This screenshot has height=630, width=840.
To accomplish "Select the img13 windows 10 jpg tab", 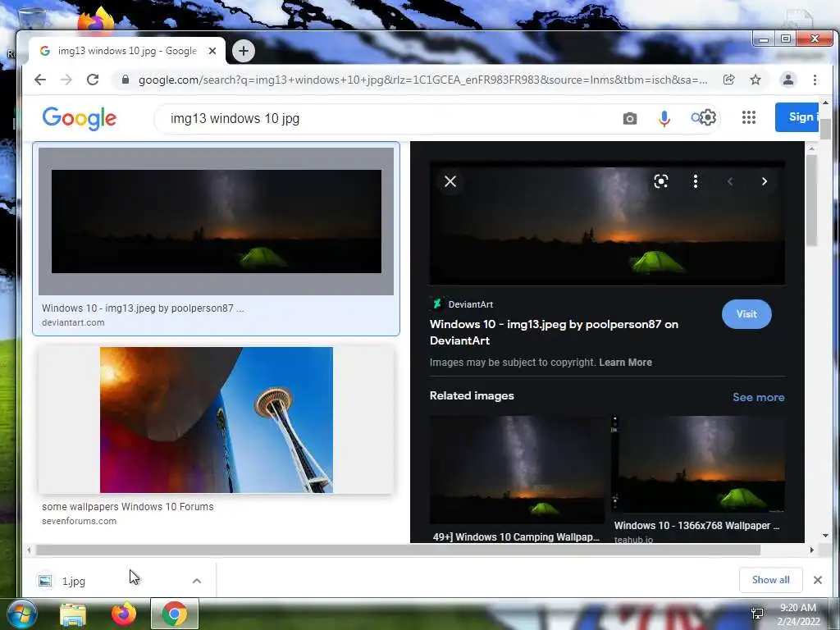I will (127, 51).
